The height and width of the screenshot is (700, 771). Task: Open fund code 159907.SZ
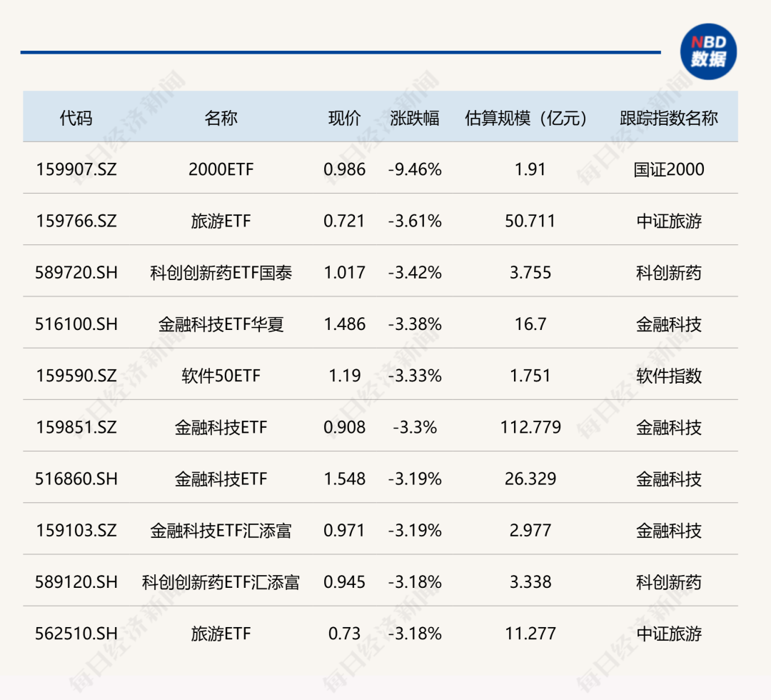point(76,169)
